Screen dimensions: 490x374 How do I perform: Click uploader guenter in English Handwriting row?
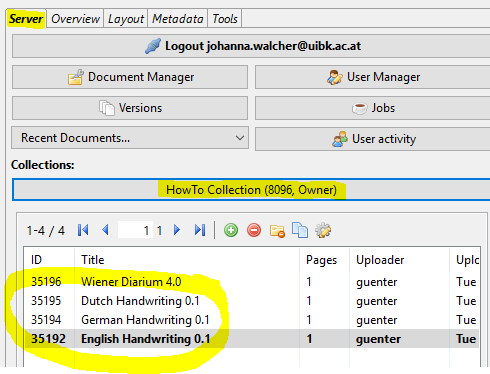(x=378, y=339)
